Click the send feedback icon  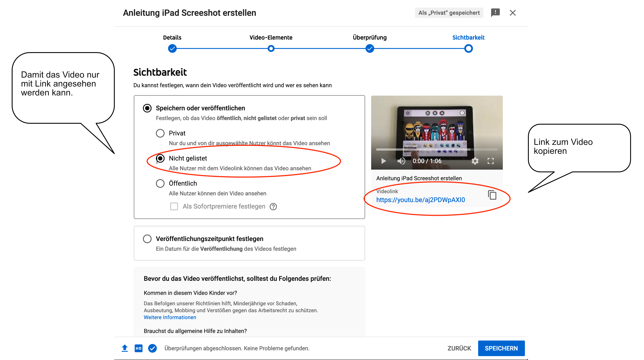point(495,13)
